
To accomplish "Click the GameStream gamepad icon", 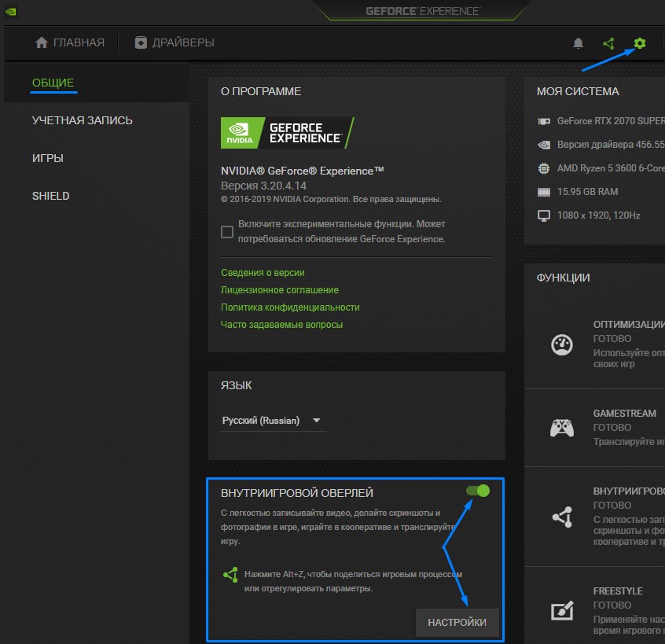I will click(562, 428).
